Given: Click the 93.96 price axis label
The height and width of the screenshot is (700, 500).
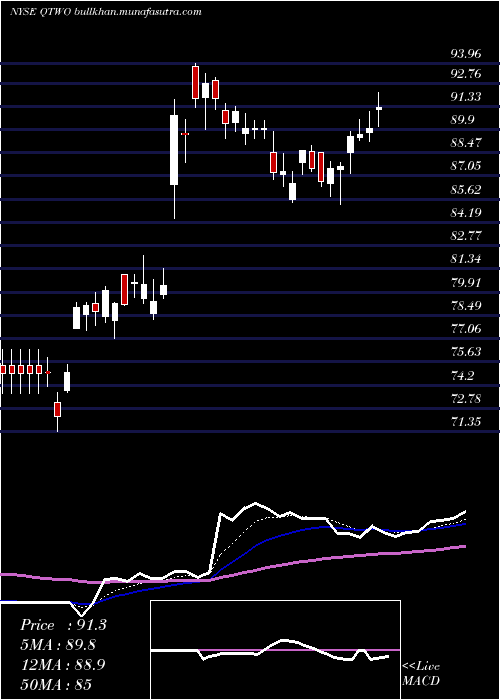Looking at the screenshot, I should coord(466,54).
